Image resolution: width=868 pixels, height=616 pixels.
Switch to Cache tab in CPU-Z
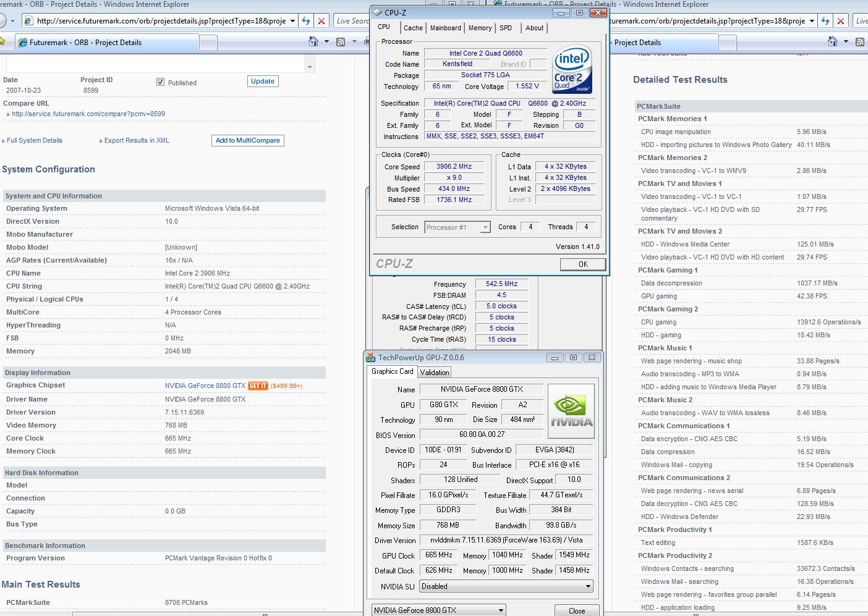point(413,28)
